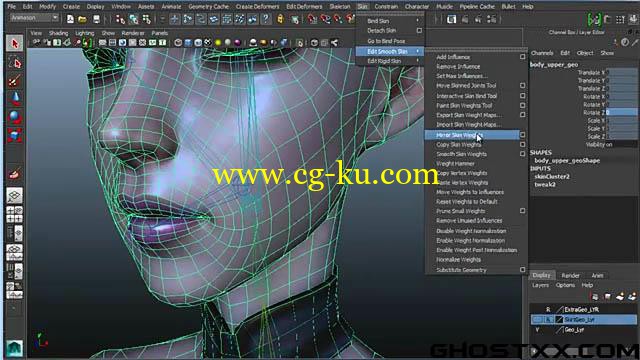Expand the Bind Skin submenu
Image resolution: width=640 pixels, height=360 pixels.
tap(390, 21)
